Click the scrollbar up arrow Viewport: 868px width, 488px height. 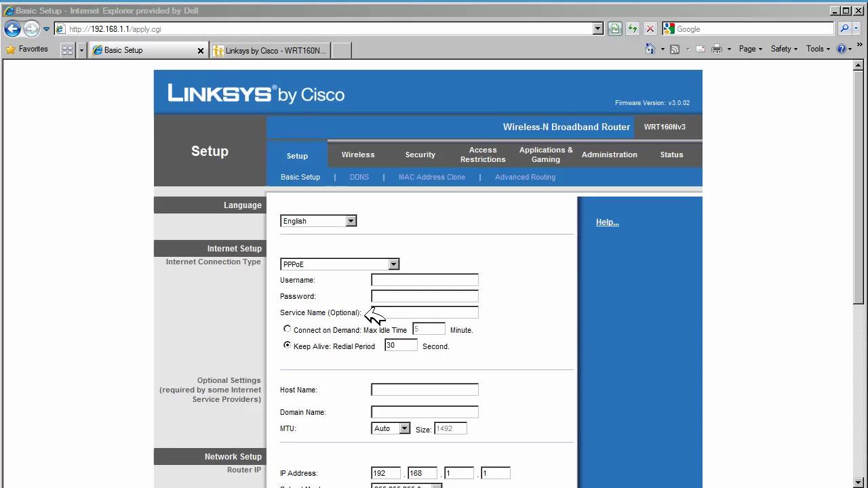coord(860,66)
